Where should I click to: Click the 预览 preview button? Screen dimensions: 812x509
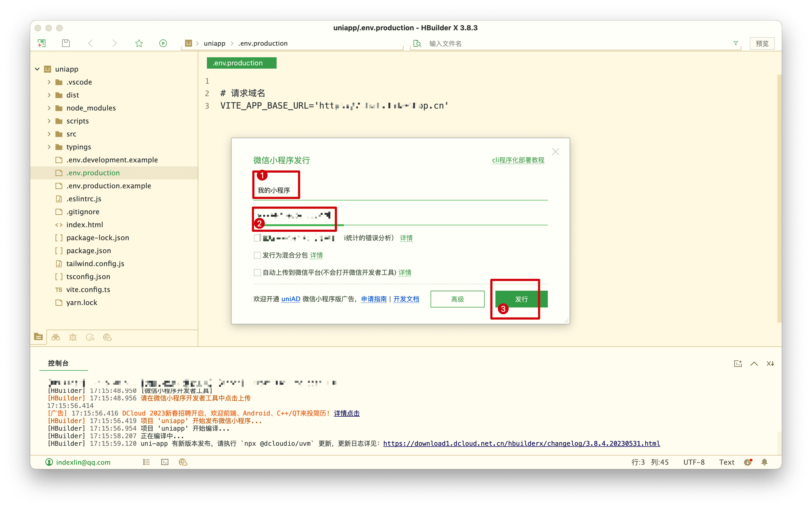coord(762,43)
